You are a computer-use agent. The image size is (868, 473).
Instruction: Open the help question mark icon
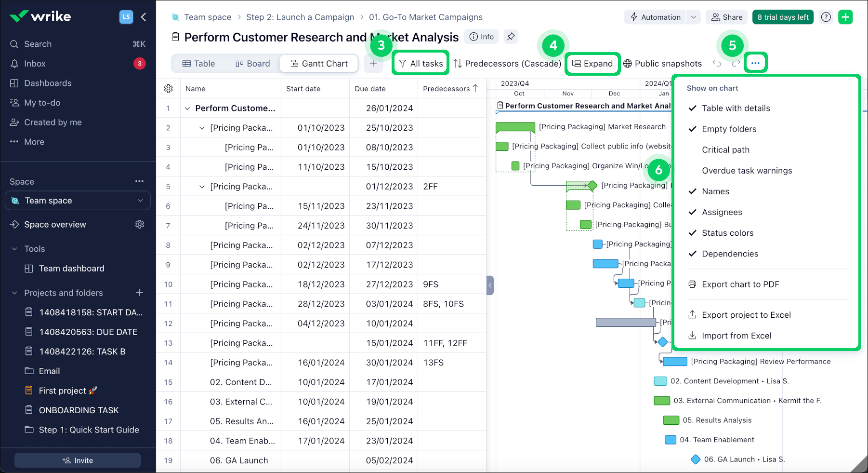[826, 17]
